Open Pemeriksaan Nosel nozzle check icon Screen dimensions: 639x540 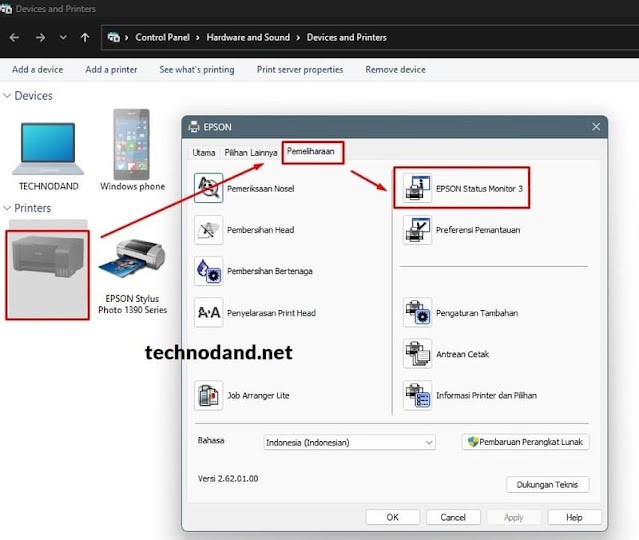tap(209, 188)
